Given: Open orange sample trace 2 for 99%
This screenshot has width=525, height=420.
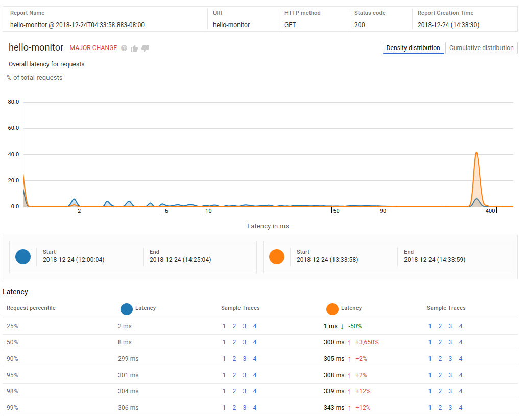Looking at the screenshot, I should coord(440,408).
